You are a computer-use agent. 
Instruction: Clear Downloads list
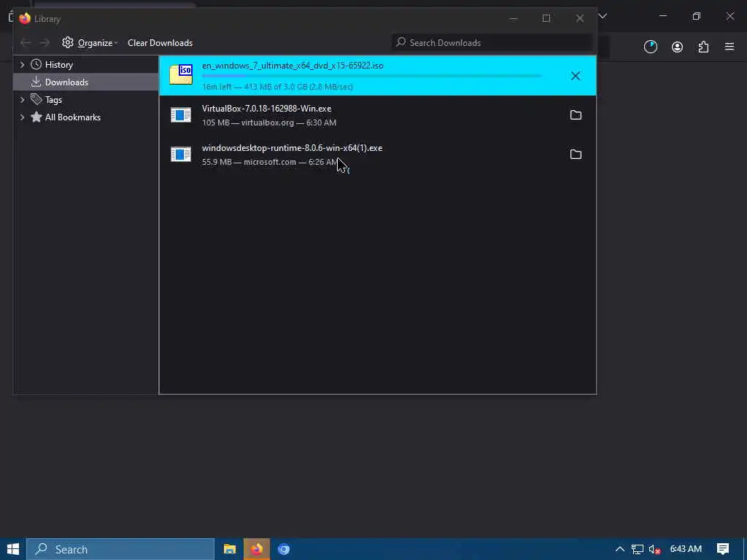pyautogui.click(x=160, y=43)
